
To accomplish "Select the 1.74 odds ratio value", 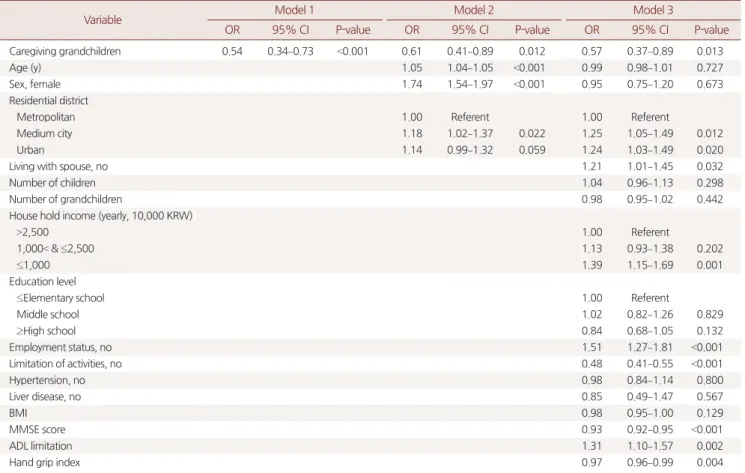I will [x=412, y=85].
